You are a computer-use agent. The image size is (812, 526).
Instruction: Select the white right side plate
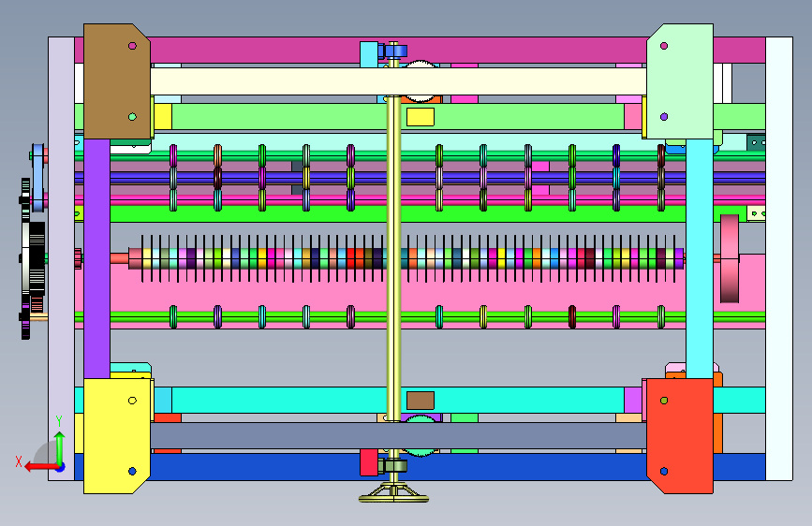pos(779,259)
